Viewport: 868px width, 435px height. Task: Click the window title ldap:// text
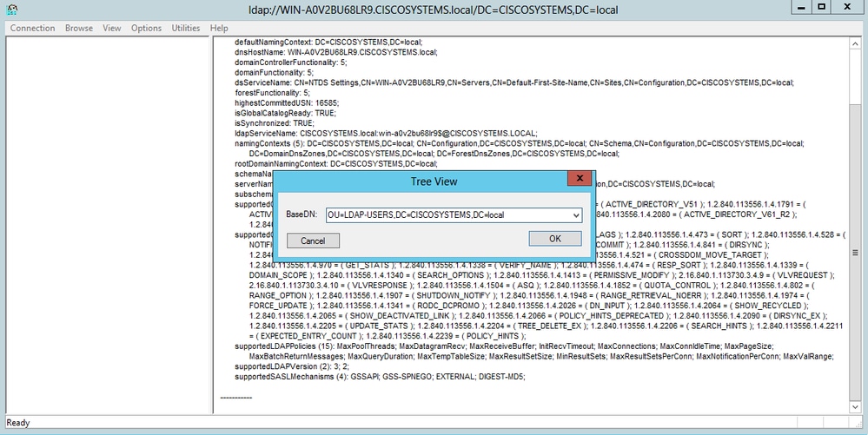434,10
